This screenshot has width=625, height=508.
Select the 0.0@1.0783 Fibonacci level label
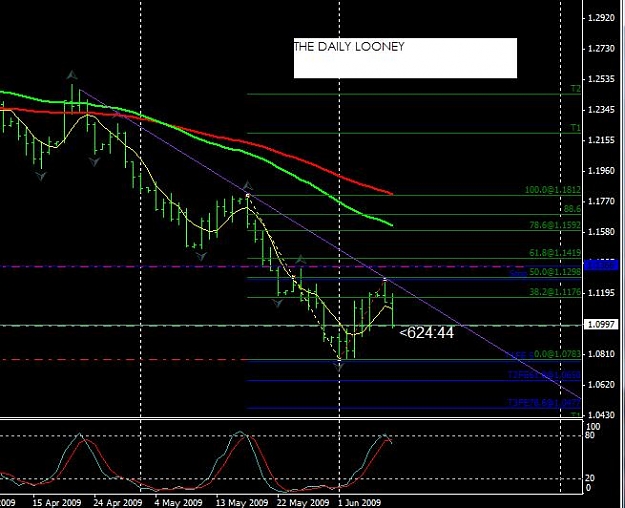point(557,354)
